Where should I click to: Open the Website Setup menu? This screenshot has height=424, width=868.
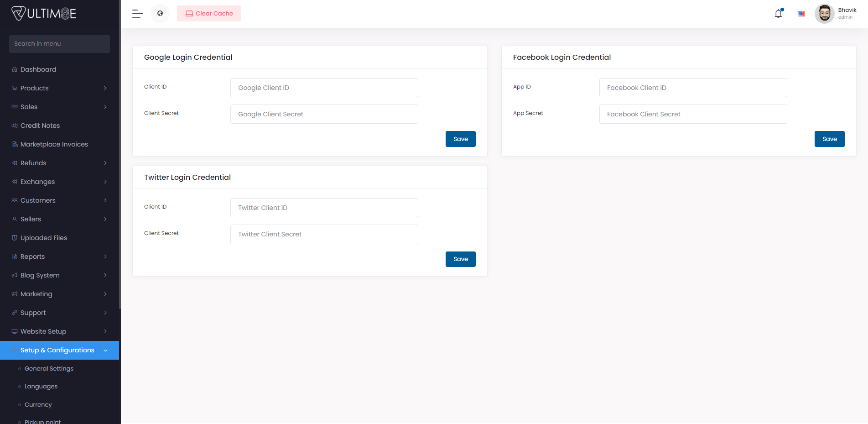coord(43,331)
